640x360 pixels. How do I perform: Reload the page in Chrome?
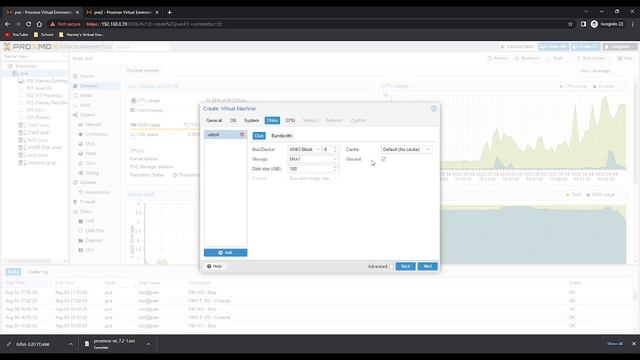click(x=29, y=24)
